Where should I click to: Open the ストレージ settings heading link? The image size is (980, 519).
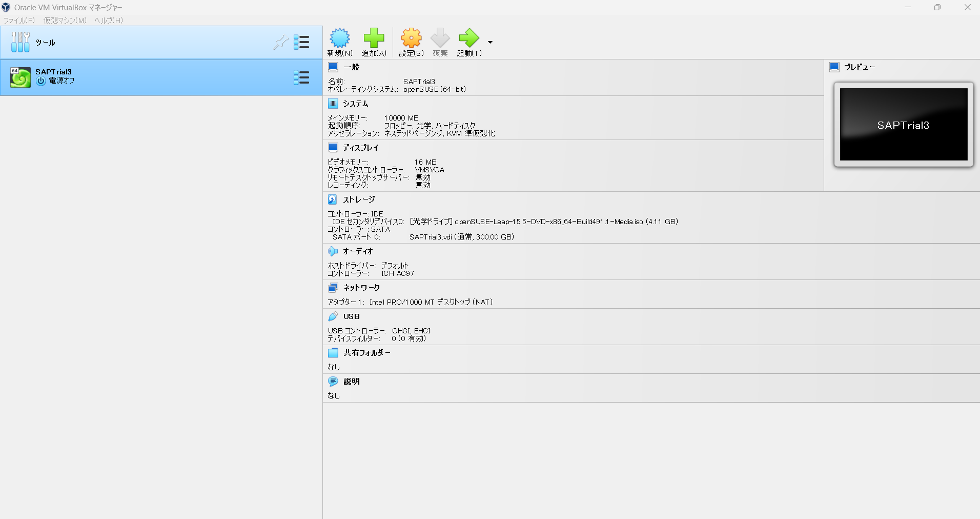click(359, 199)
